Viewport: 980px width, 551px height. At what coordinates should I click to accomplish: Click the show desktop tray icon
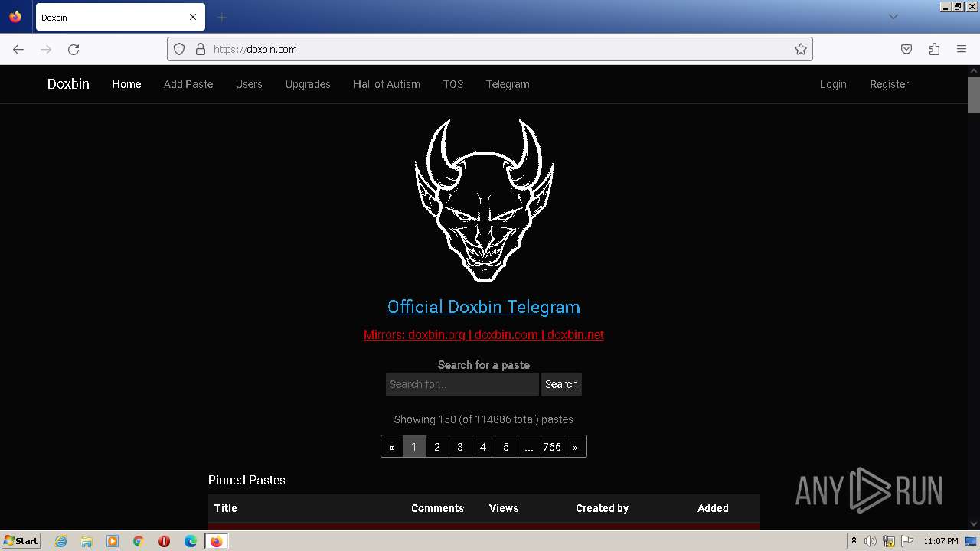pyautogui.click(x=972, y=541)
